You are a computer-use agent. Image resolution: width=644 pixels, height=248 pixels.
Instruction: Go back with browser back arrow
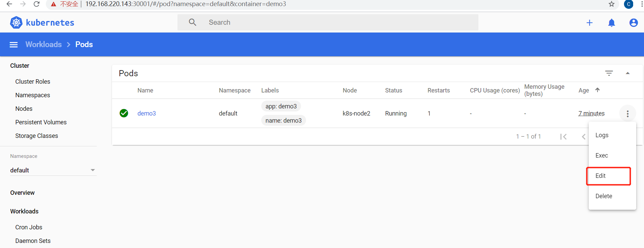coord(9,4)
